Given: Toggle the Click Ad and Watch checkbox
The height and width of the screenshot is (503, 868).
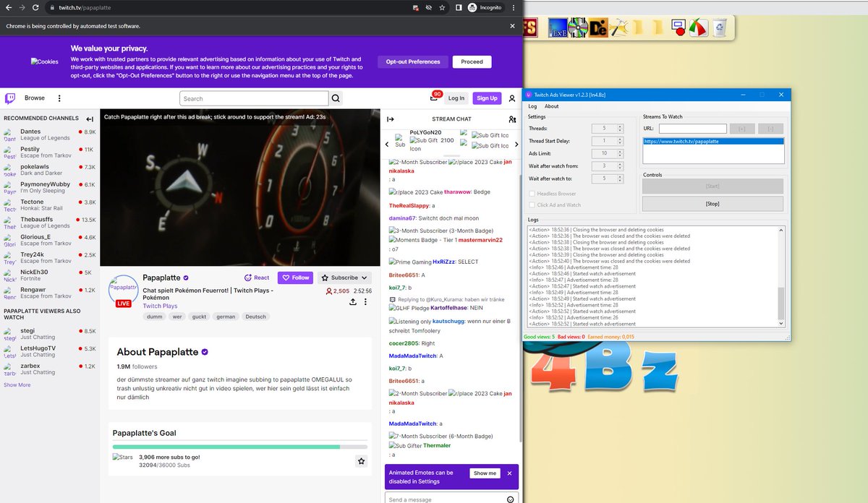Looking at the screenshot, I should click(532, 205).
